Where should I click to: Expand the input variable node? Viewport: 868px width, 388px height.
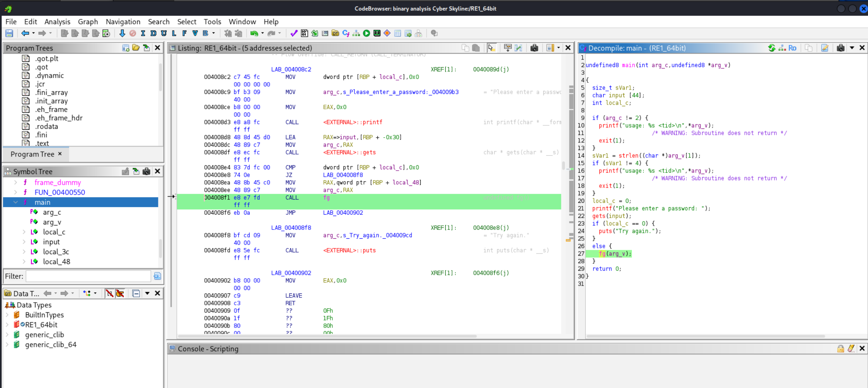[24, 242]
